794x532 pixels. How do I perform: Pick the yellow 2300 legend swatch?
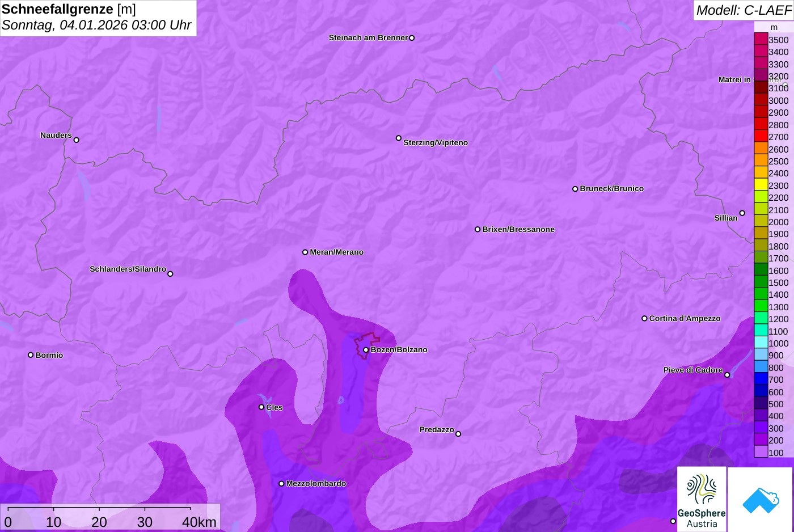pos(761,185)
